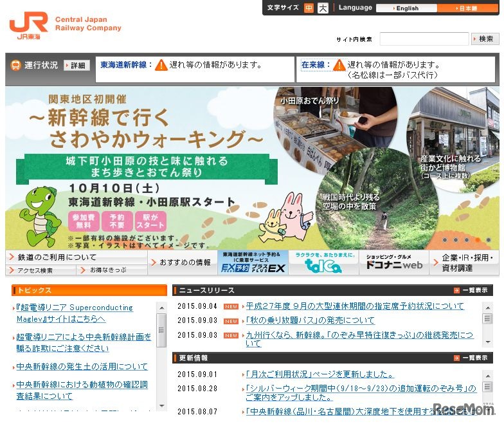Click the Central Japan Railway Company text

pos(88,23)
